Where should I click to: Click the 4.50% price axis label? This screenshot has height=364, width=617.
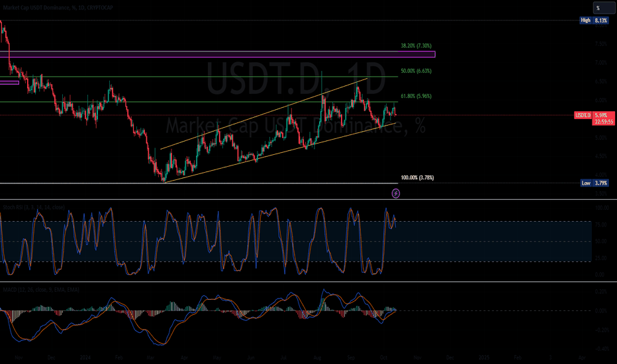(x=600, y=156)
